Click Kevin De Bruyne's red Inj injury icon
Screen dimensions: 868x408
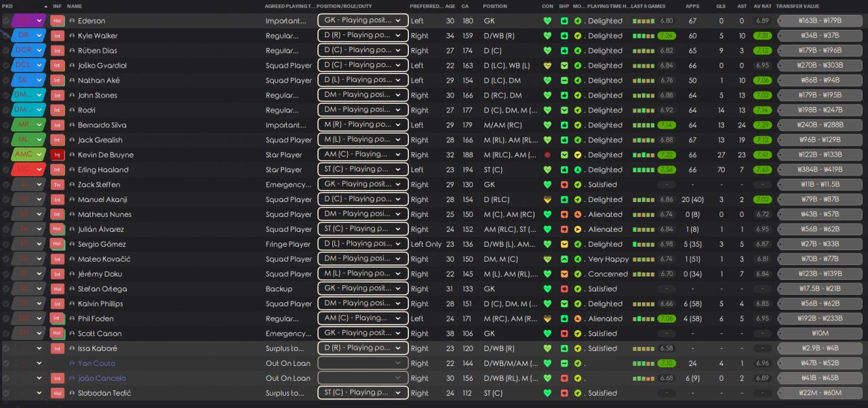point(58,155)
